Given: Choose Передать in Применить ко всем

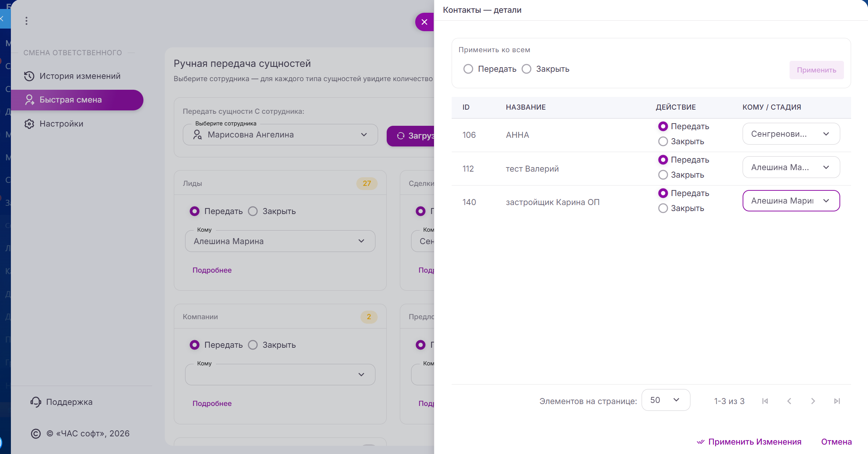Looking at the screenshot, I should 468,69.
